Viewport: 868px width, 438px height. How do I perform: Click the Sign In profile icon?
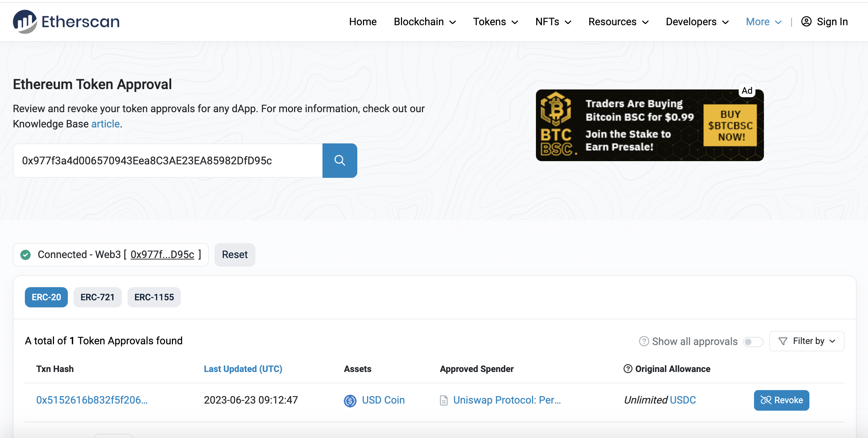pos(807,22)
